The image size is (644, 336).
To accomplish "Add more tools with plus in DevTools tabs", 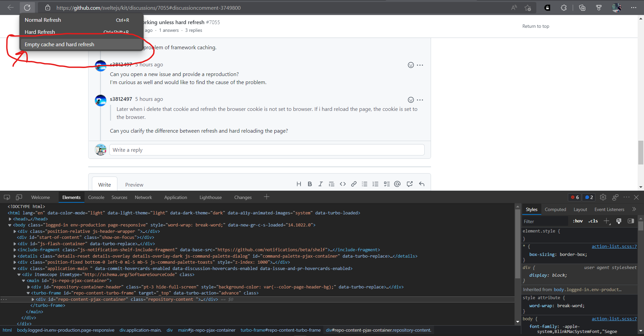I will coord(267,197).
